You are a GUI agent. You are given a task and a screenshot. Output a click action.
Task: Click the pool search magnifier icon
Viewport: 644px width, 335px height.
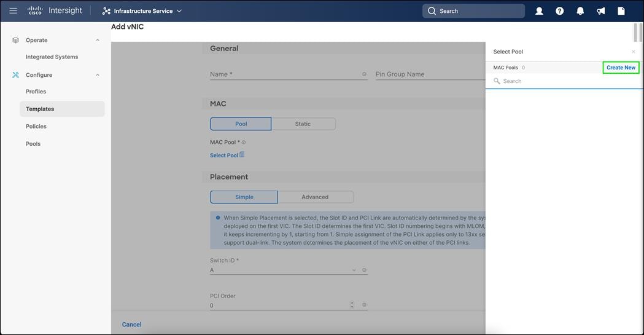[497, 81]
